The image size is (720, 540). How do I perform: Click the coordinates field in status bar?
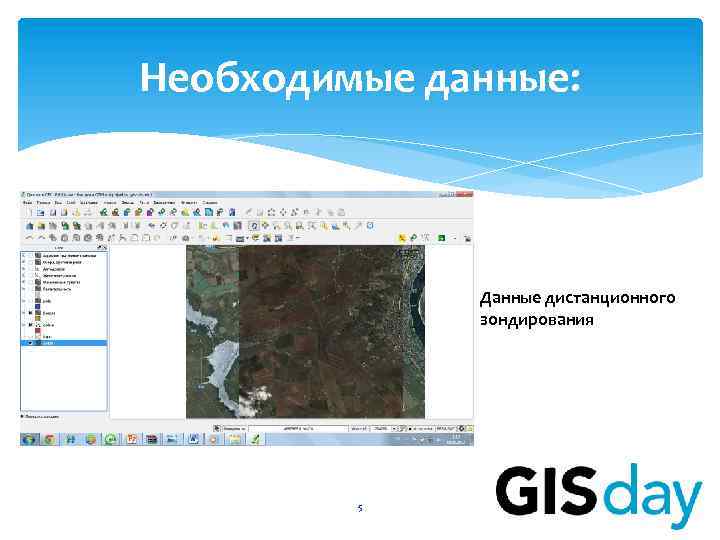click(298, 428)
